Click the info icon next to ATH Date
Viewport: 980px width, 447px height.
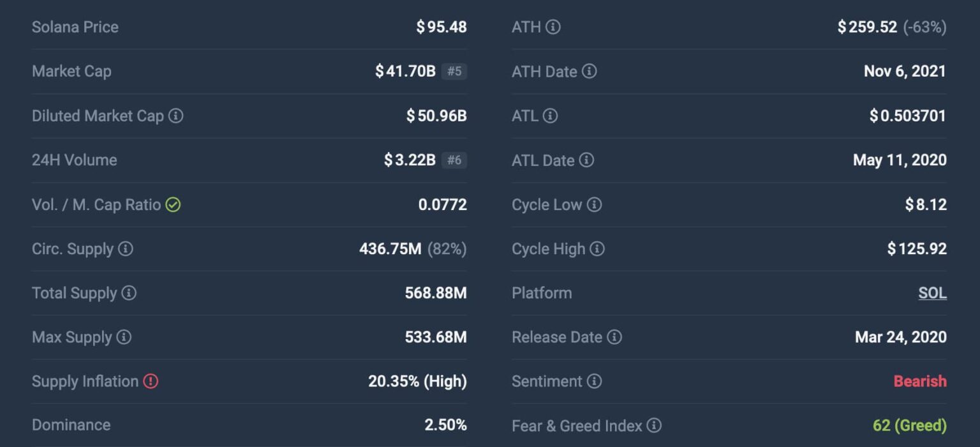coord(590,72)
